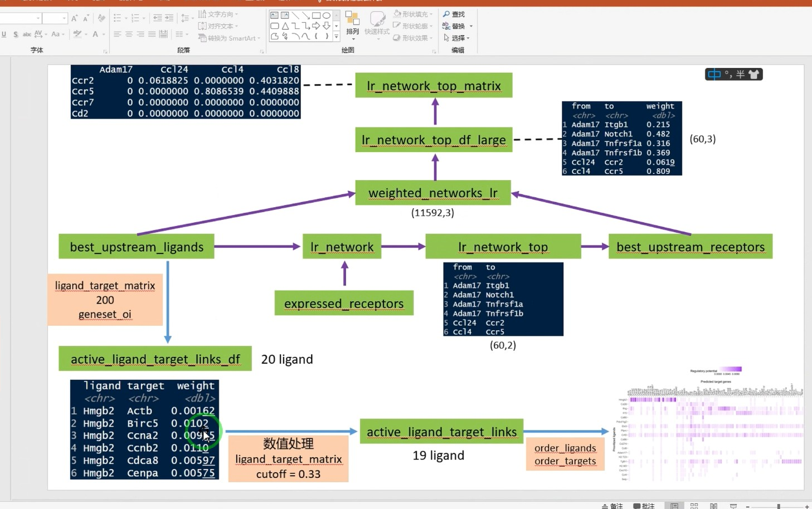Viewport: 812px width, 509px height.
Task: Select the right brace shape
Action: [327, 36]
